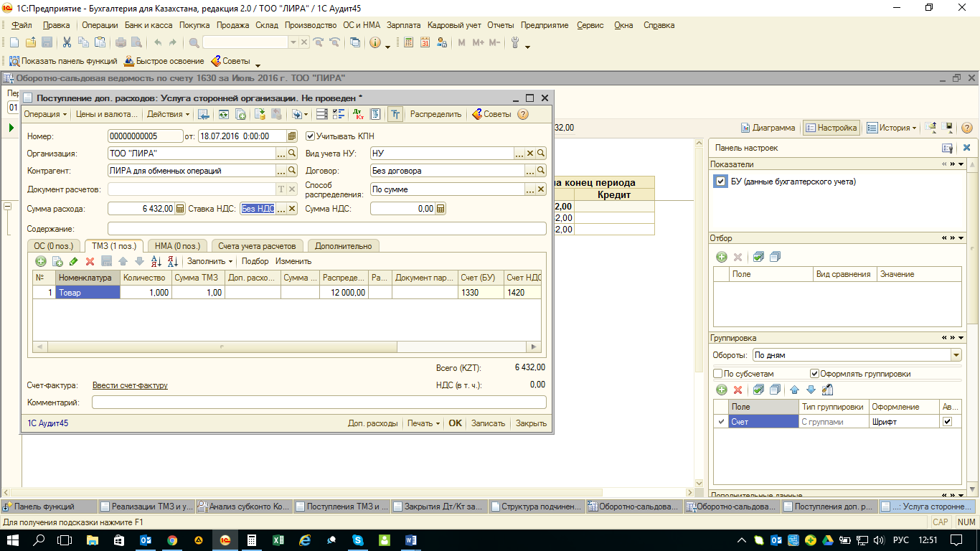This screenshot has height=551, width=980.
Task: Switch to the Дополнительно tab
Action: pyautogui.click(x=343, y=246)
